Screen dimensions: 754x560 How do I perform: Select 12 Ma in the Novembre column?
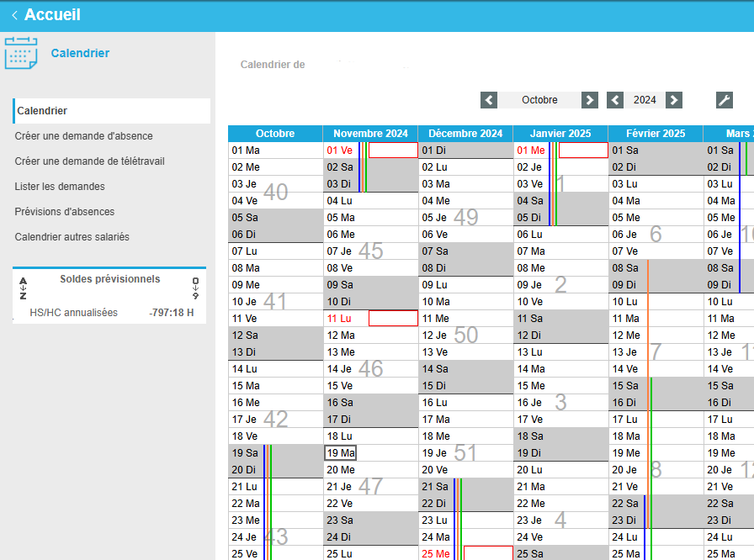(370, 335)
